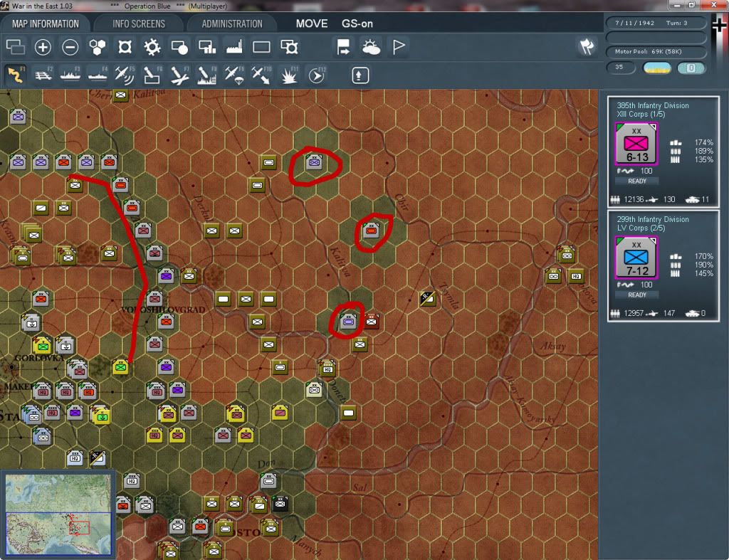The image size is (729, 560).
Task: Click the 170% value on 299th Division
Action: [x=703, y=256]
